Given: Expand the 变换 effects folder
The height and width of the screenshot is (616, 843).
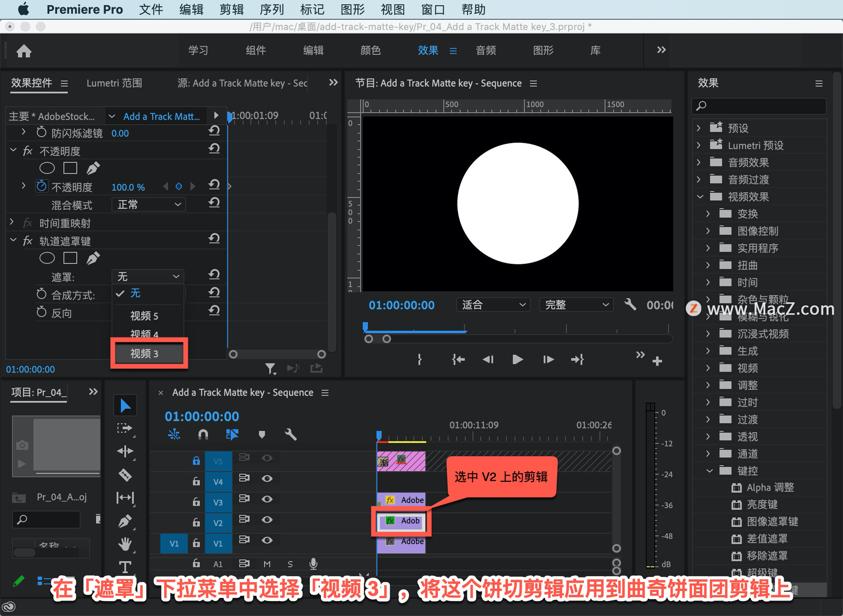Looking at the screenshot, I should (708, 214).
